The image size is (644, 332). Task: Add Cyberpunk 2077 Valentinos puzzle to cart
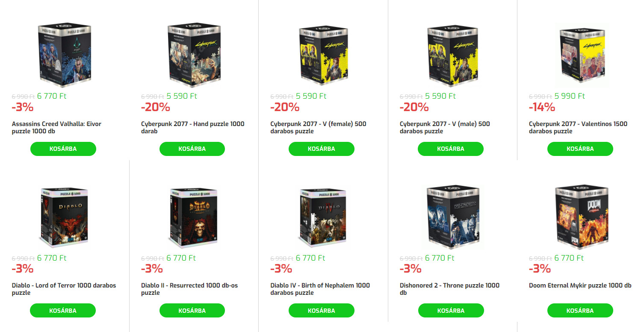coord(580,149)
